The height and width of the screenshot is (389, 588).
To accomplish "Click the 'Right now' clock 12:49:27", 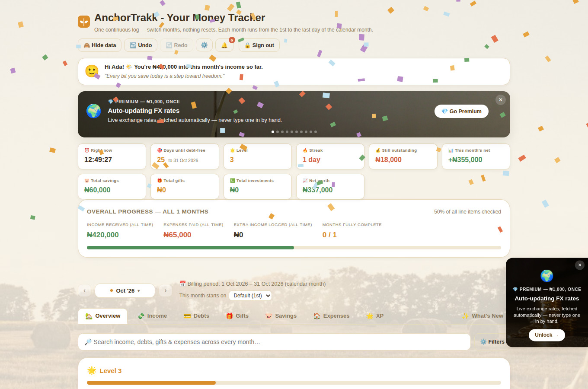I will (98, 159).
